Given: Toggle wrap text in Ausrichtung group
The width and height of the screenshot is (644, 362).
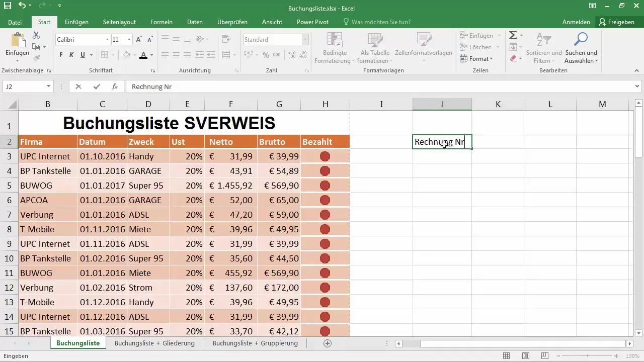Looking at the screenshot, I should click(x=226, y=39).
